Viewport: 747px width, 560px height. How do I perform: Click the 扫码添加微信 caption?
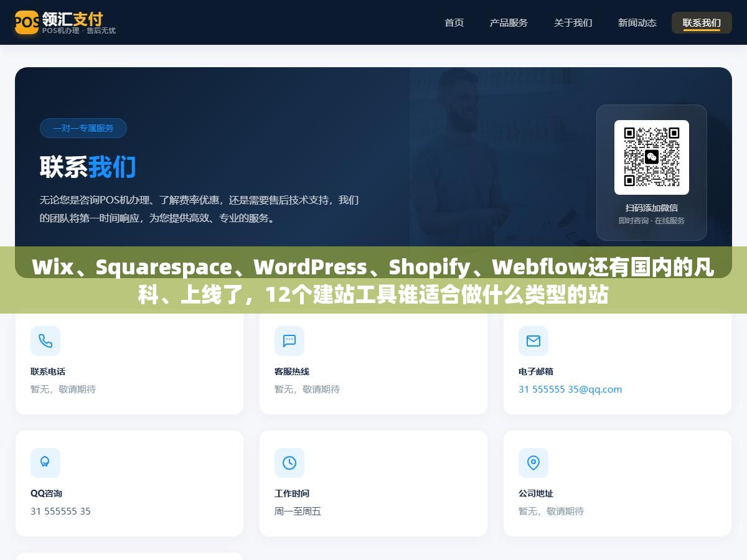(652, 208)
